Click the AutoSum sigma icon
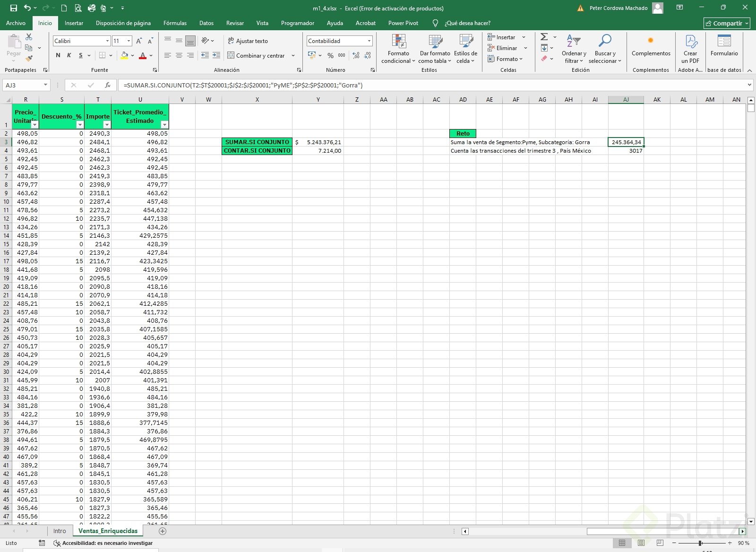Viewport: 756px width, 552px height. pyautogui.click(x=544, y=37)
